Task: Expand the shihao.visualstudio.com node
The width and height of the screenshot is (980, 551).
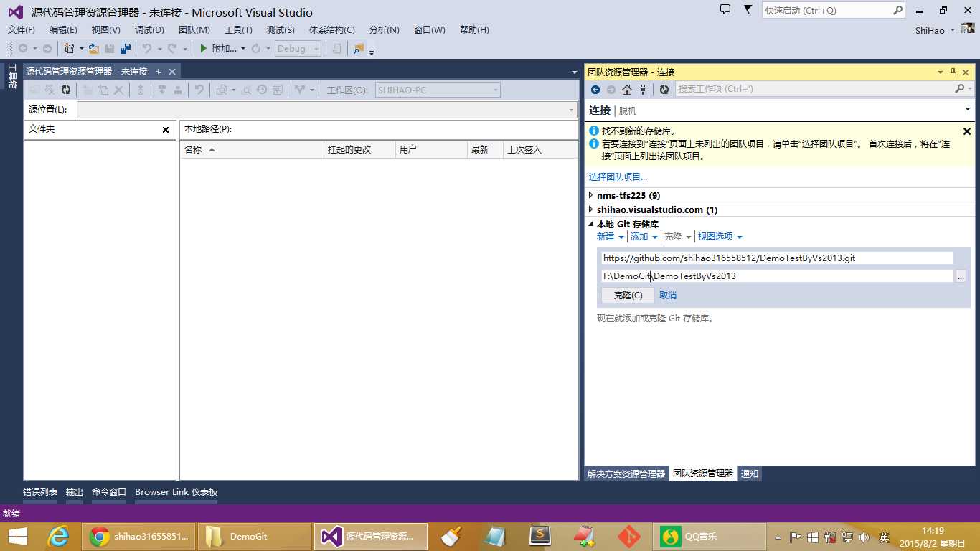Action: coord(590,209)
